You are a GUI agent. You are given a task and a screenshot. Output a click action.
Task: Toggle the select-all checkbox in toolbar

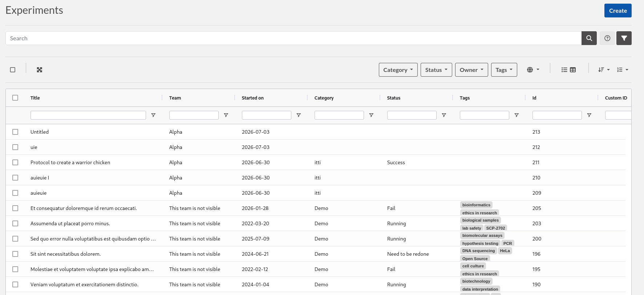(13, 70)
